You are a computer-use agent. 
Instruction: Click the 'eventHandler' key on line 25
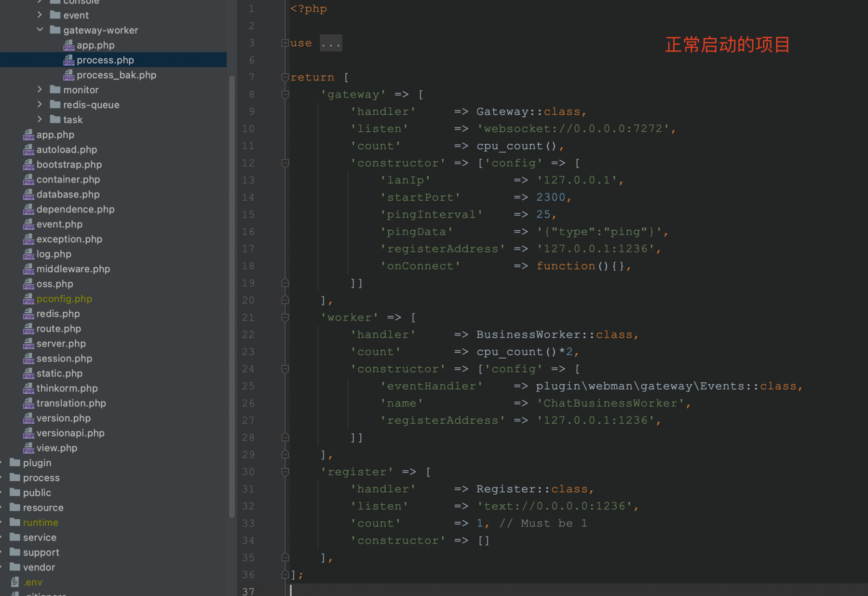pyautogui.click(x=432, y=386)
